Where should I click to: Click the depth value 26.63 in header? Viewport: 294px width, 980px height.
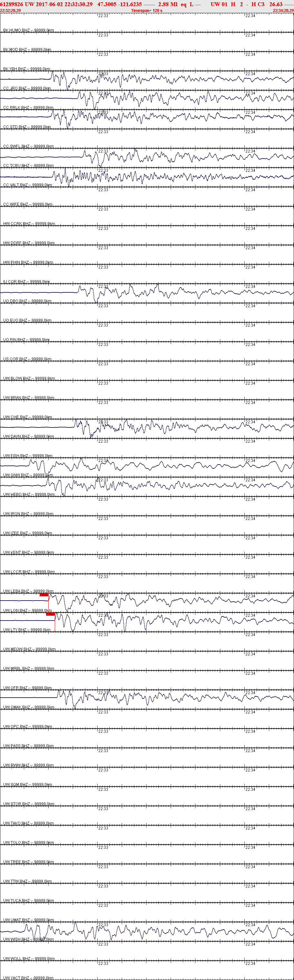point(276,4)
